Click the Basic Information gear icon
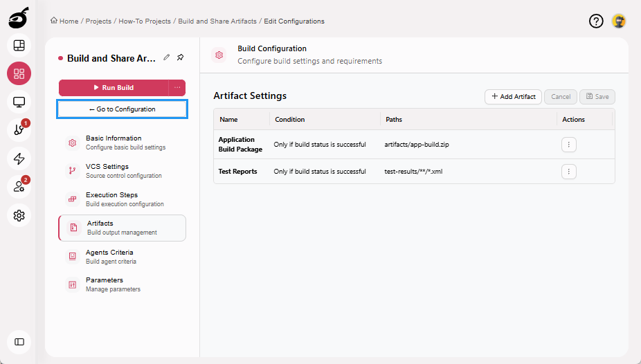 73,143
